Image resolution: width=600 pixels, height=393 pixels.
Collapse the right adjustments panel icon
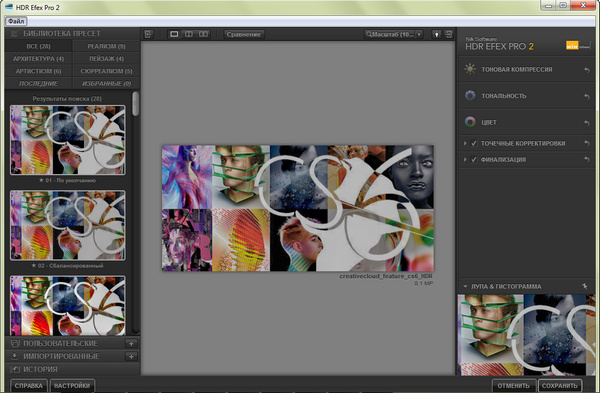pos(449,34)
